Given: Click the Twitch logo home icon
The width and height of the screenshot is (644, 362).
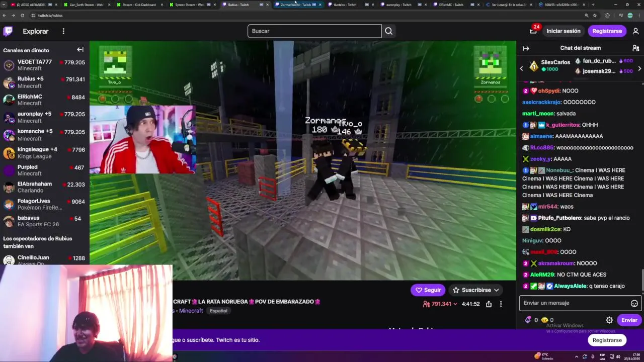Looking at the screenshot, I should [8, 31].
